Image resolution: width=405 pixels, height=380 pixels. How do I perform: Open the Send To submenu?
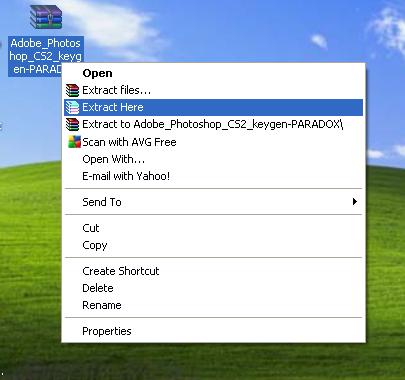(x=213, y=202)
